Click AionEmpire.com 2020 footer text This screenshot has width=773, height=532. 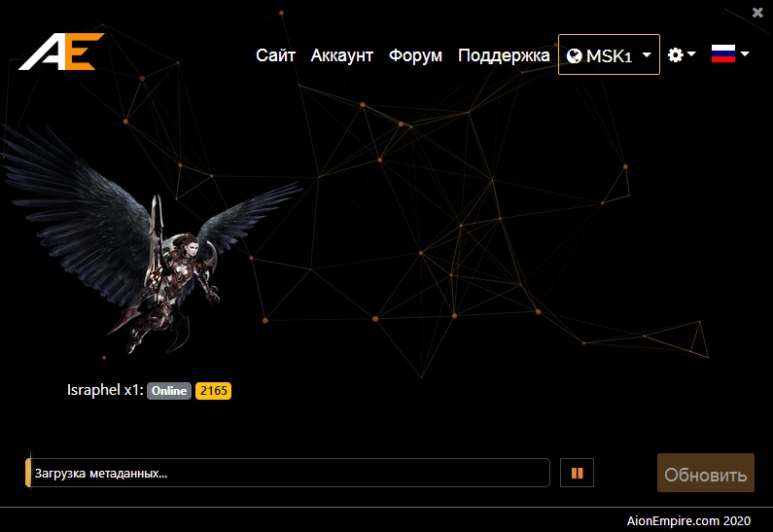tap(688, 520)
